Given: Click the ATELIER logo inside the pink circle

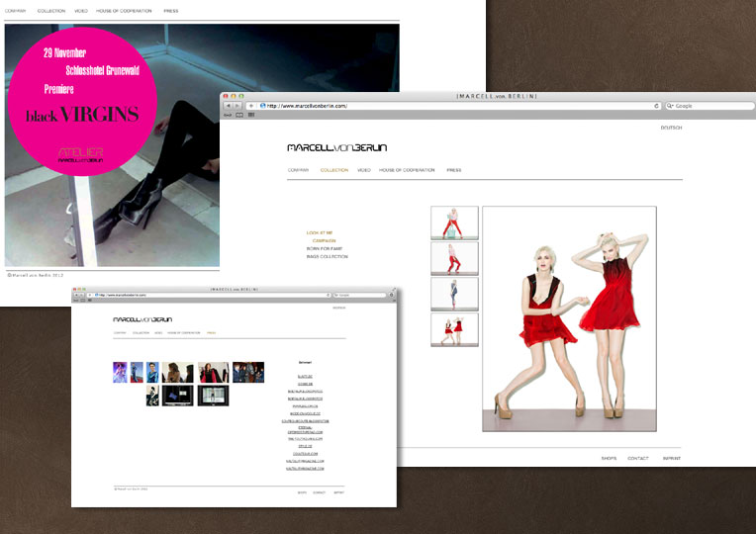Looking at the screenshot, I should point(80,154).
